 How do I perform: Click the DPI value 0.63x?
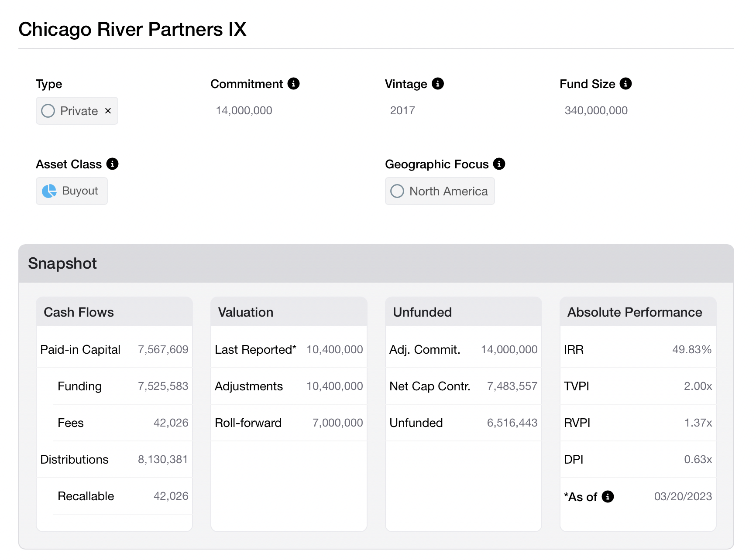(698, 459)
